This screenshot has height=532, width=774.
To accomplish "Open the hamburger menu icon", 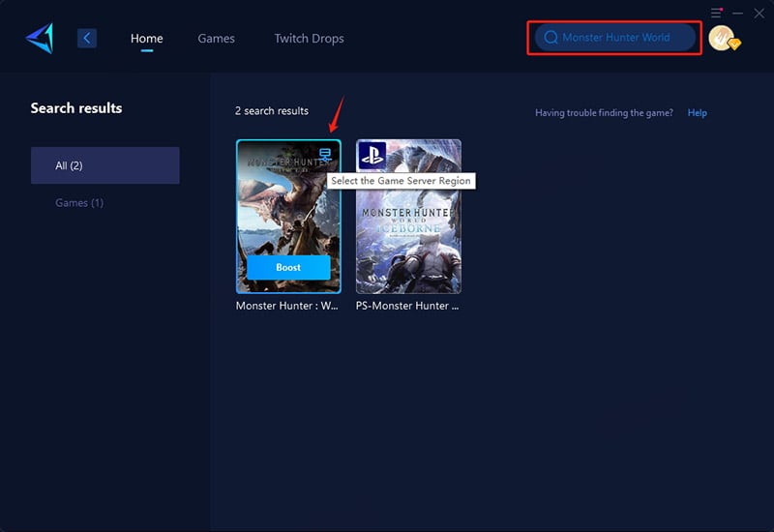I will [716, 13].
